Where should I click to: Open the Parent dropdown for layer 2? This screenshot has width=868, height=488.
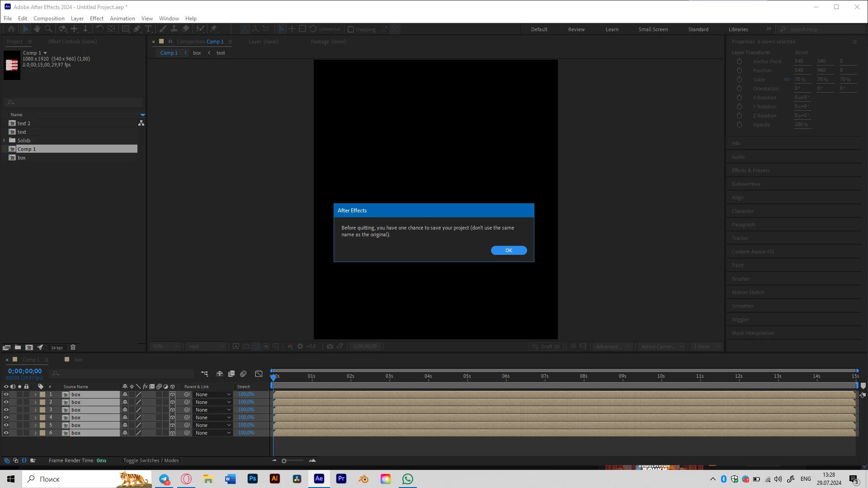(212, 402)
